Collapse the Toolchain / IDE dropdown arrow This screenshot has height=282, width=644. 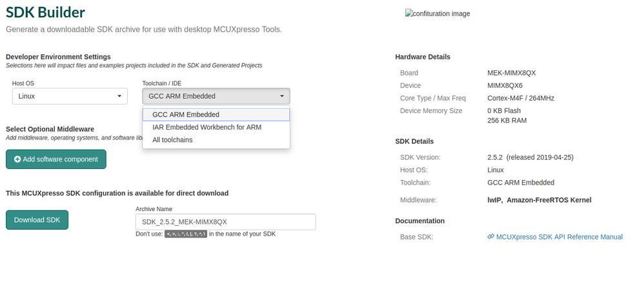click(x=282, y=97)
